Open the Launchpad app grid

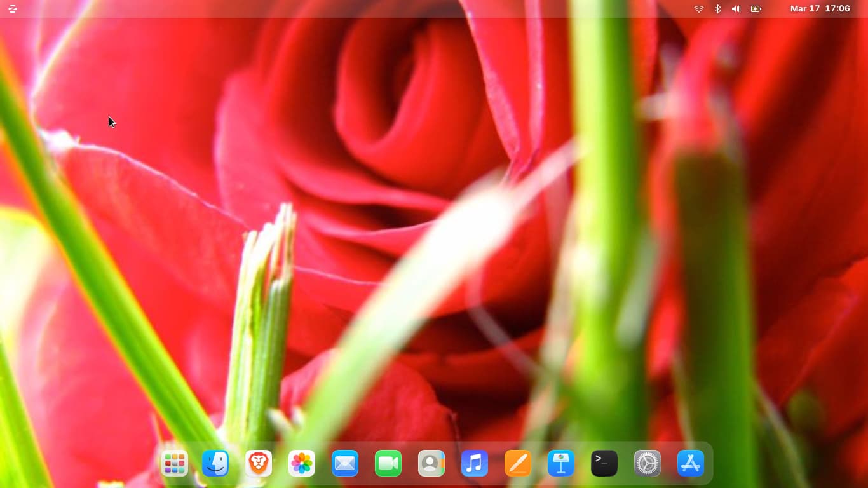tap(175, 463)
